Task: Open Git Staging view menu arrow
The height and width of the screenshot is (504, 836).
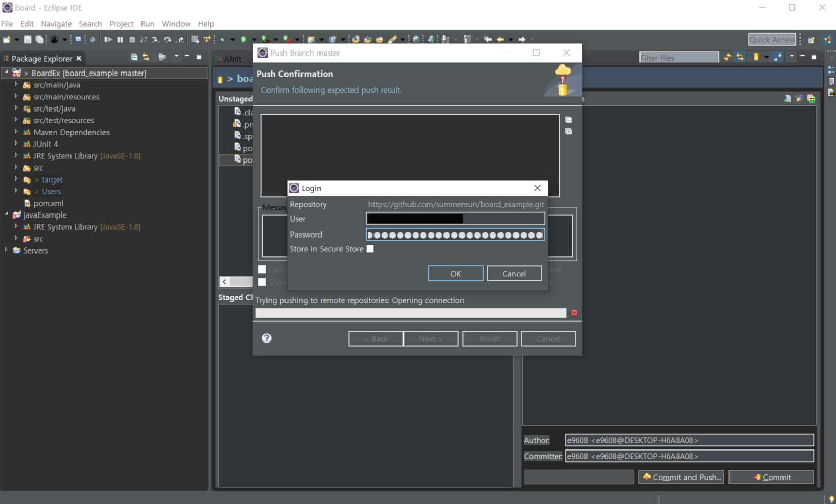Action: click(x=792, y=56)
